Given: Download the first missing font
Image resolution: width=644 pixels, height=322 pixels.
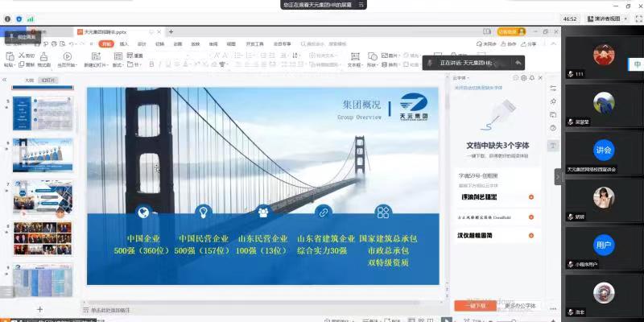Looking at the screenshot, I should coord(531,197).
